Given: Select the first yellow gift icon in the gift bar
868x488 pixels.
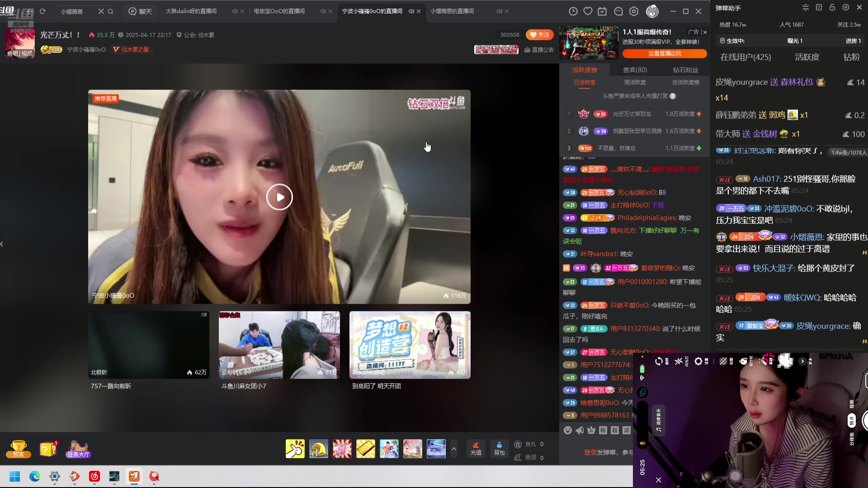Looking at the screenshot, I should click(x=295, y=449).
